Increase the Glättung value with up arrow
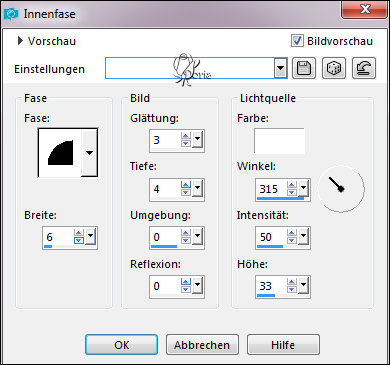 (x=186, y=136)
